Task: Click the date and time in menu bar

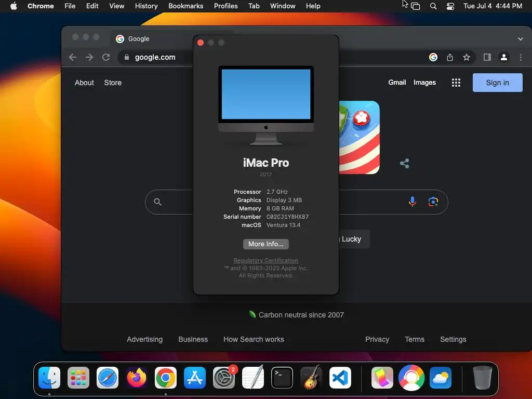Action: (493, 6)
